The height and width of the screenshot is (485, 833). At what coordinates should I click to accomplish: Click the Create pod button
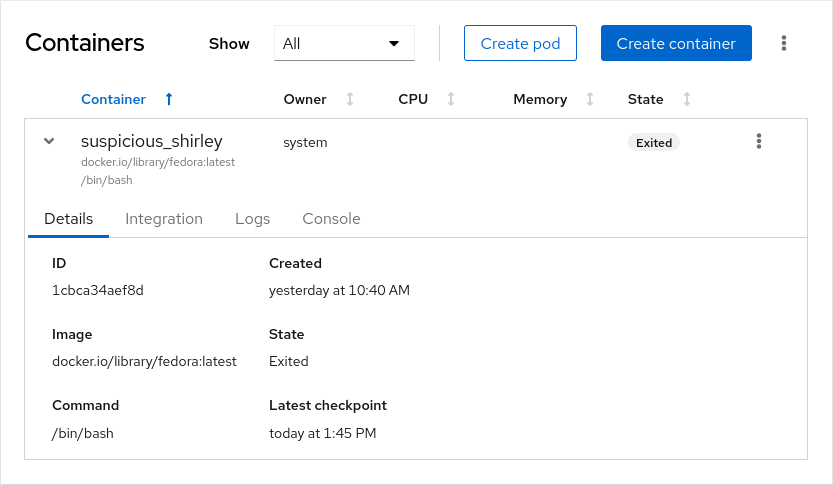point(520,44)
